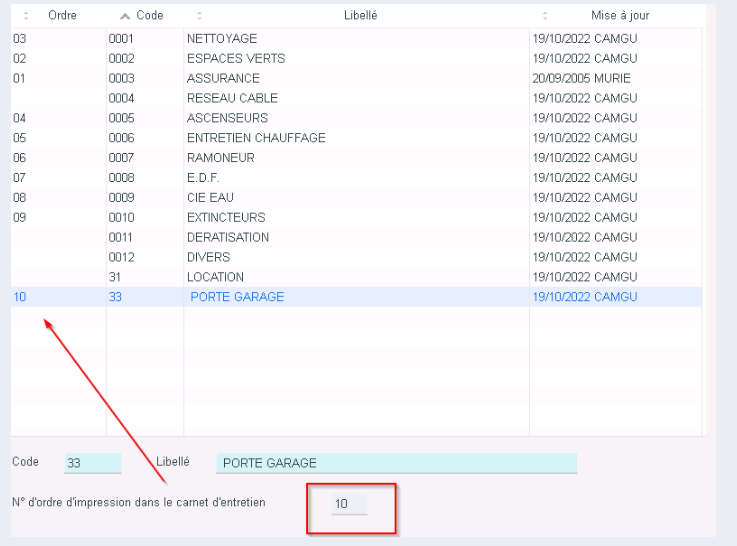Select the RESEAU CABLE row
This screenshot has height=546, width=737.
tap(232, 98)
